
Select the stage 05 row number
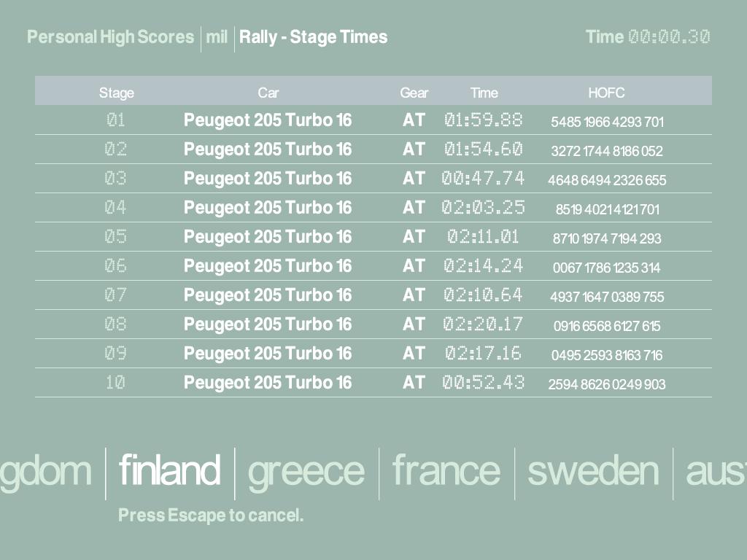[x=115, y=237]
